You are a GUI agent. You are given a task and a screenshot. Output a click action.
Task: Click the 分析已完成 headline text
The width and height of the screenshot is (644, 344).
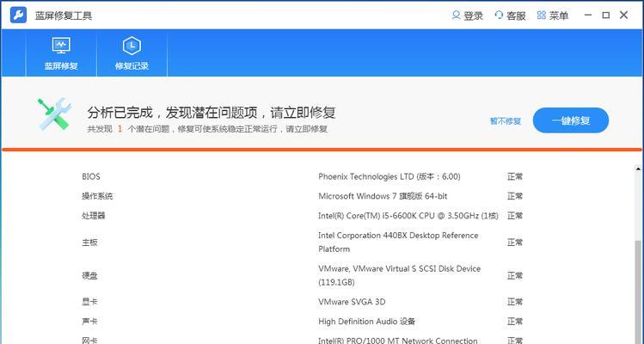point(212,112)
